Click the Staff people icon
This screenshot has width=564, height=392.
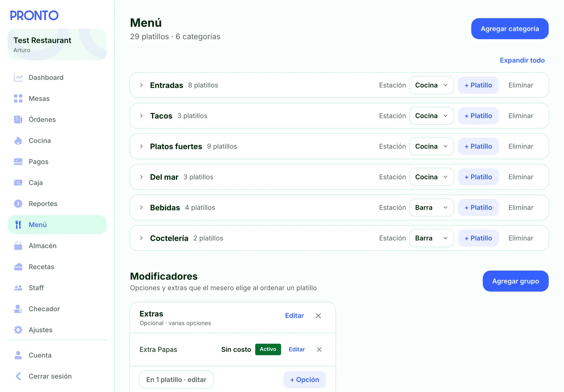(x=18, y=288)
